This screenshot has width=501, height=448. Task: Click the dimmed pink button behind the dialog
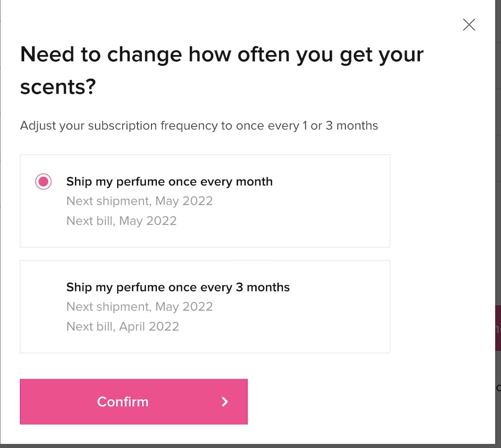click(x=497, y=328)
